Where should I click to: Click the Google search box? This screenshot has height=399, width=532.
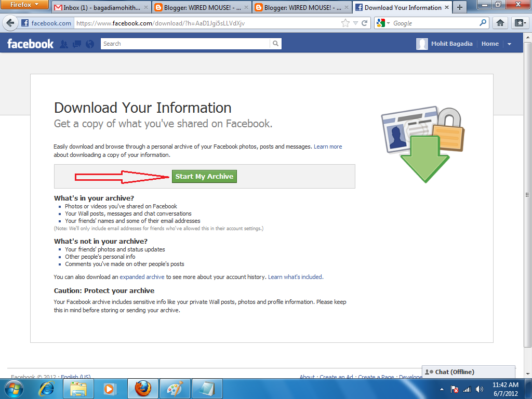pos(435,23)
